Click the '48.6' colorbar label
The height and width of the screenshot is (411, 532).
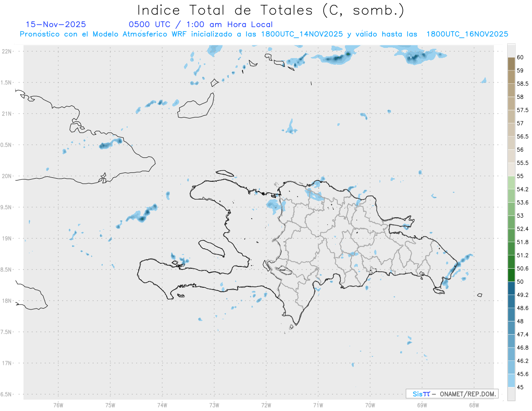point(522,308)
